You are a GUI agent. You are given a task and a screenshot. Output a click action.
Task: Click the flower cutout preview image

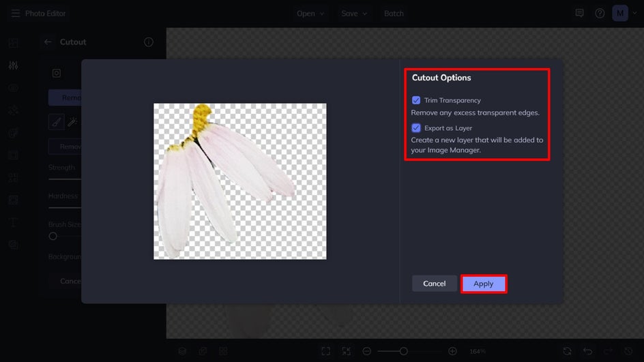[240, 181]
